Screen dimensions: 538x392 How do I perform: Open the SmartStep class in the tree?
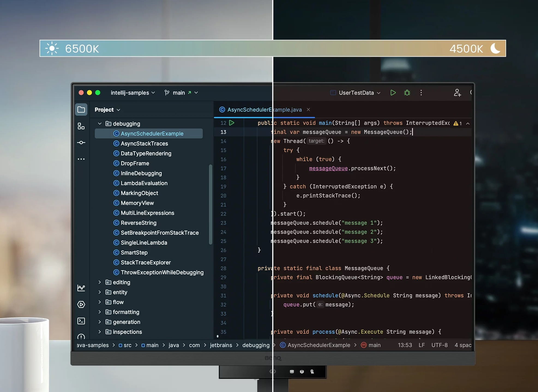click(x=134, y=253)
